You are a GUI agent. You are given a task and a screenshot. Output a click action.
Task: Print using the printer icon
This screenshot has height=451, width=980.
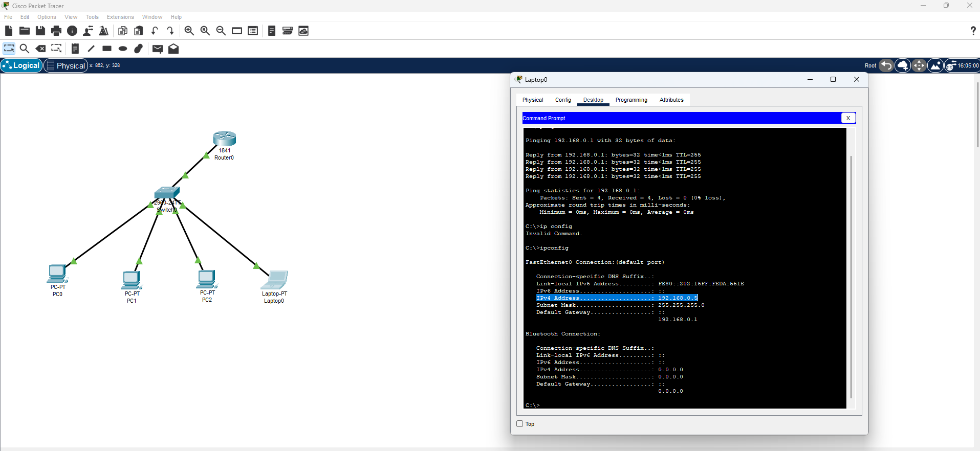pos(56,31)
